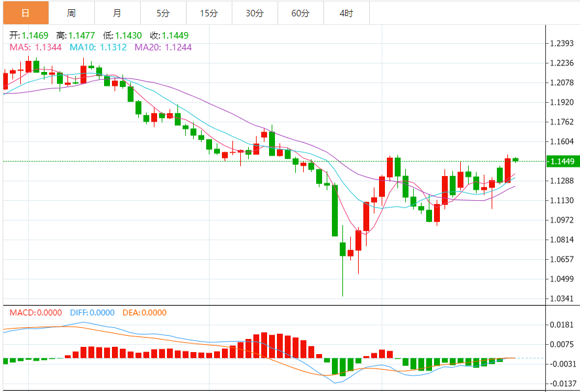Image resolution: width=580 pixels, height=392 pixels.
Task: Open the 4时 timeframe tab
Action: click(x=346, y=13)
